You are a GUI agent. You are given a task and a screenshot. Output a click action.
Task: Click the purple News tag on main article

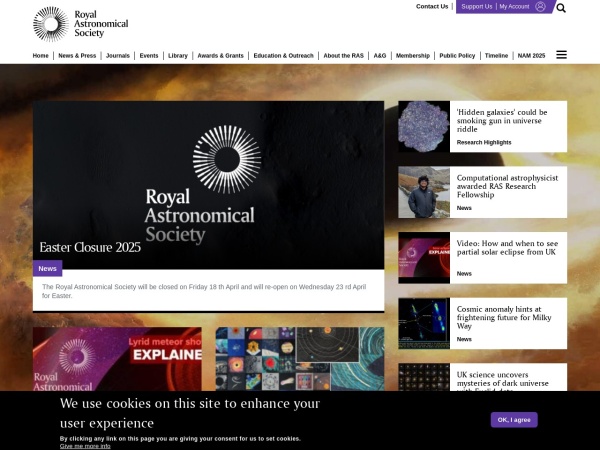pyautogui.click(x=47, y=269)
